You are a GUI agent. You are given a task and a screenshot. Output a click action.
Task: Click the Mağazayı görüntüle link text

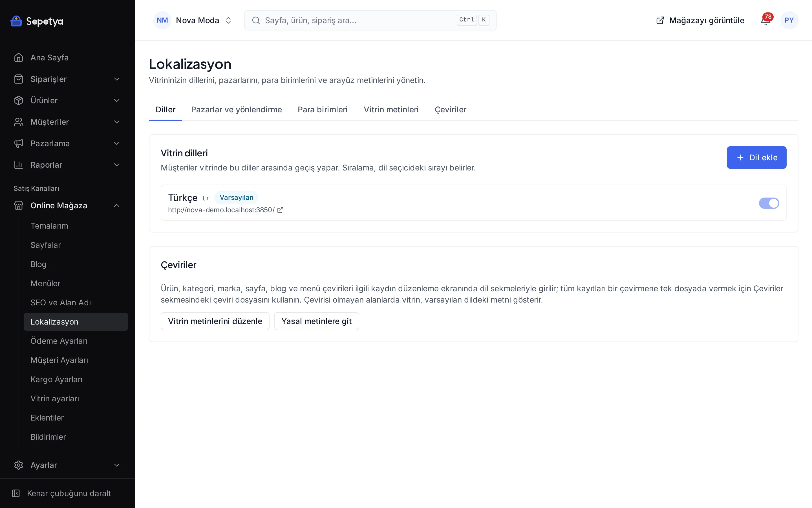click(707, 21)
